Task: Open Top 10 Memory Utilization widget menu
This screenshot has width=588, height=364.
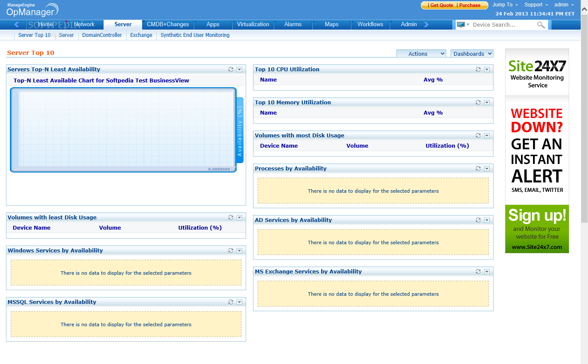Action: click(x=487, y=103)
